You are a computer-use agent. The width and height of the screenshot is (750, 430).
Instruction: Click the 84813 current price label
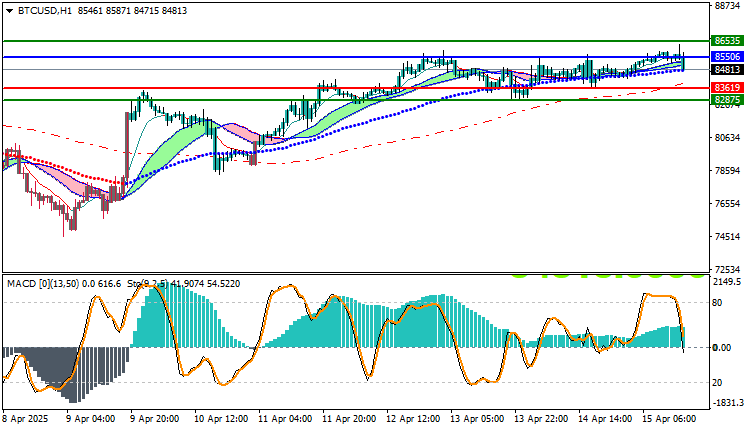[728, 70]
